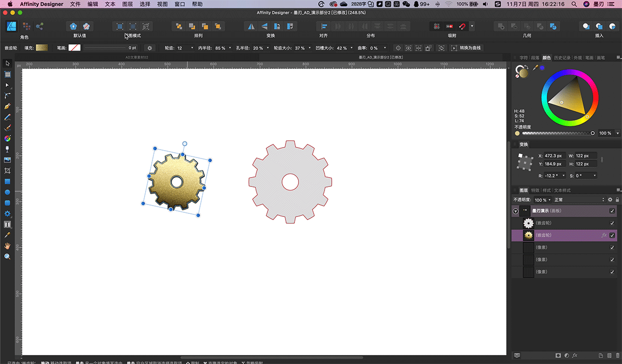Click the 转换为曲线 button

(x=466, y=48)
